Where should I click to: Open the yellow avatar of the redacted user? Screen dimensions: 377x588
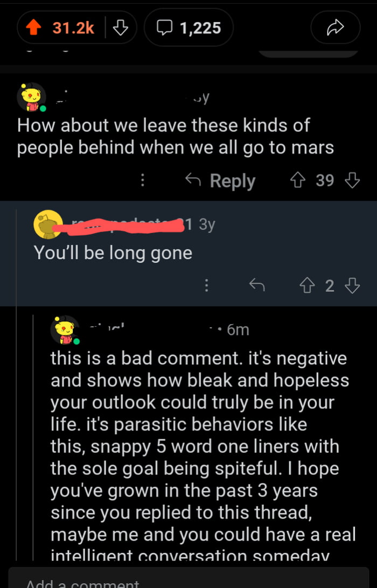tap(48, 225)
